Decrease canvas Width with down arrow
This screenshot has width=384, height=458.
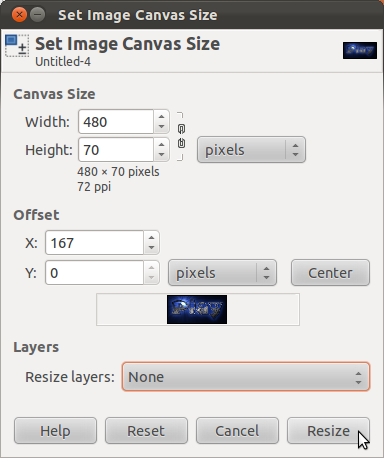[162, 127]
